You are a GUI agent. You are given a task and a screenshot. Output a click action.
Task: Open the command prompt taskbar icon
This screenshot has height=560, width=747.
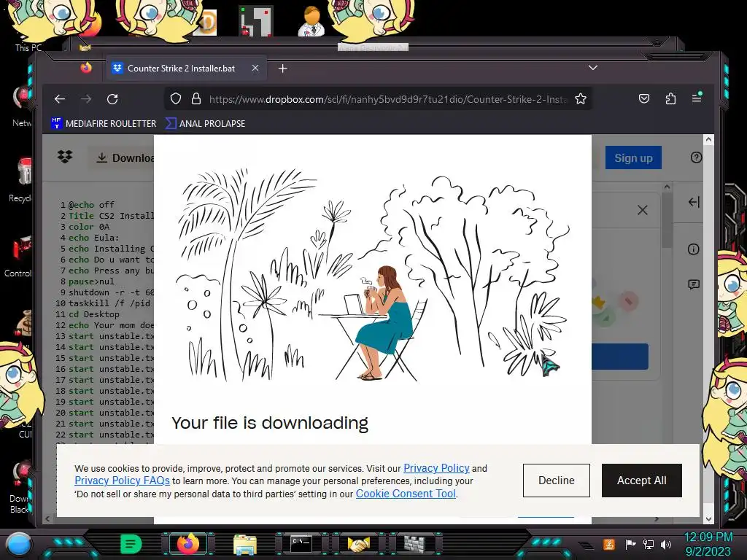[301, 544]
